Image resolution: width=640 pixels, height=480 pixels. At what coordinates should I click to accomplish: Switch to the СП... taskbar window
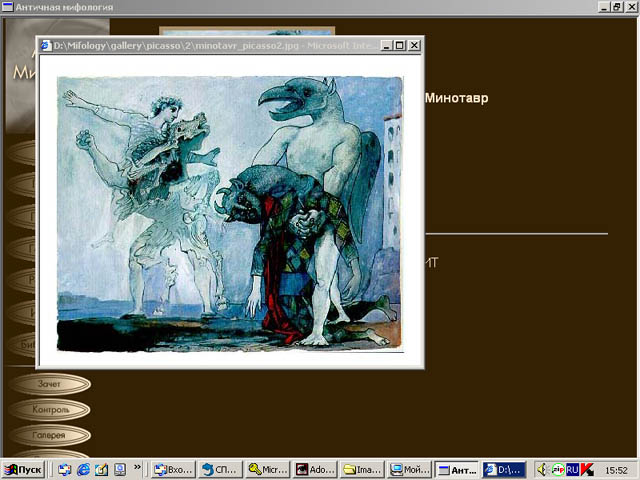click(219, 469)
